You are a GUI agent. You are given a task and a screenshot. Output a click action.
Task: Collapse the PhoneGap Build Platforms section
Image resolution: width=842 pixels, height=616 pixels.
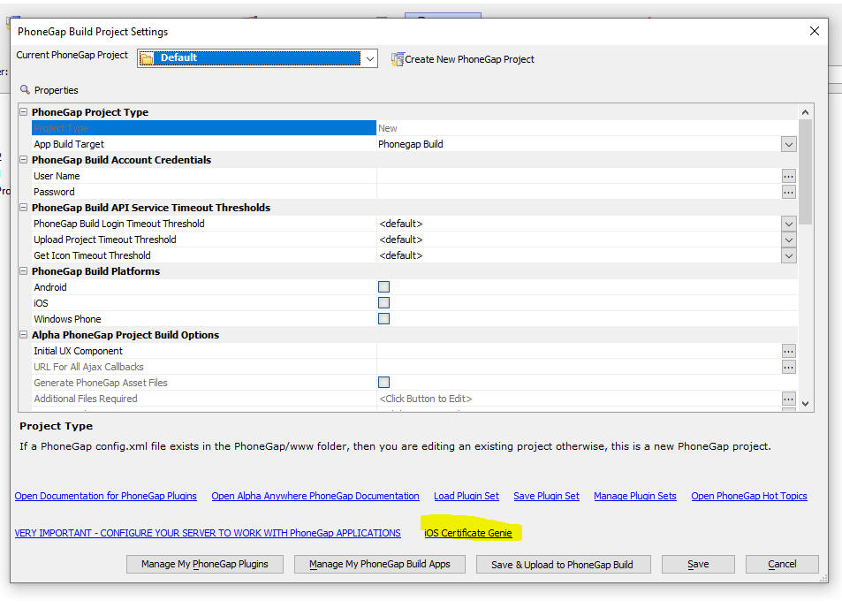[x=24, y=271]
